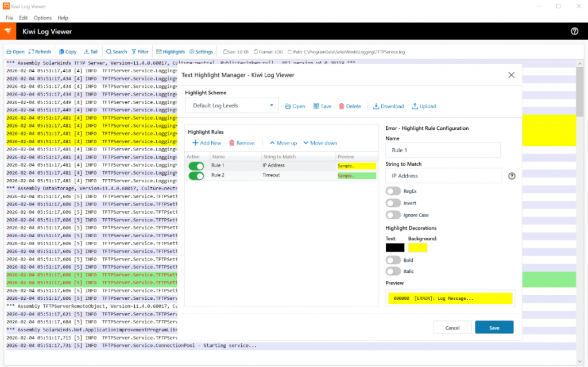
Task: Delete the current highlight scheme
Action: (350, 106)
